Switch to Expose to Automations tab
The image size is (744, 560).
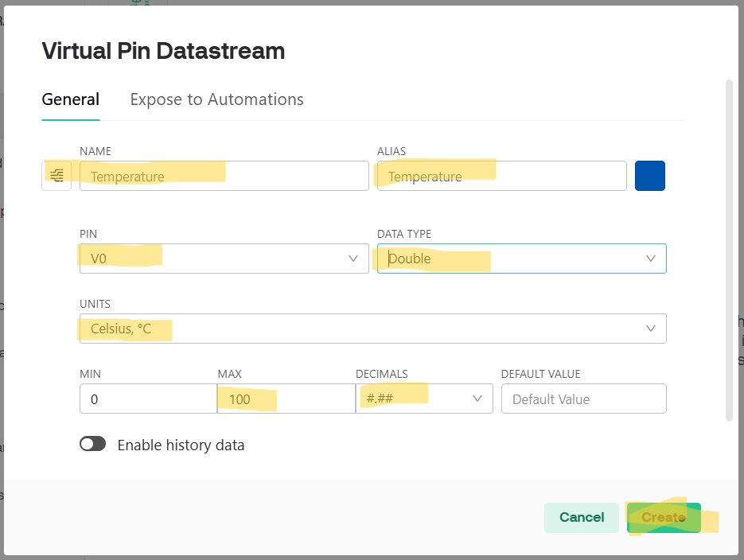coord(216,99)
